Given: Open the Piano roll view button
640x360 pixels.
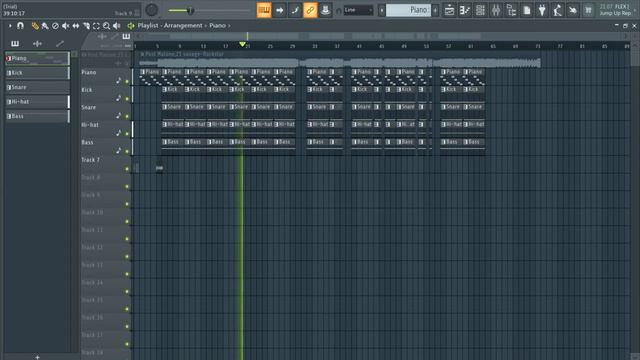Looking at the screenshot, I should [x=465, y=10].
